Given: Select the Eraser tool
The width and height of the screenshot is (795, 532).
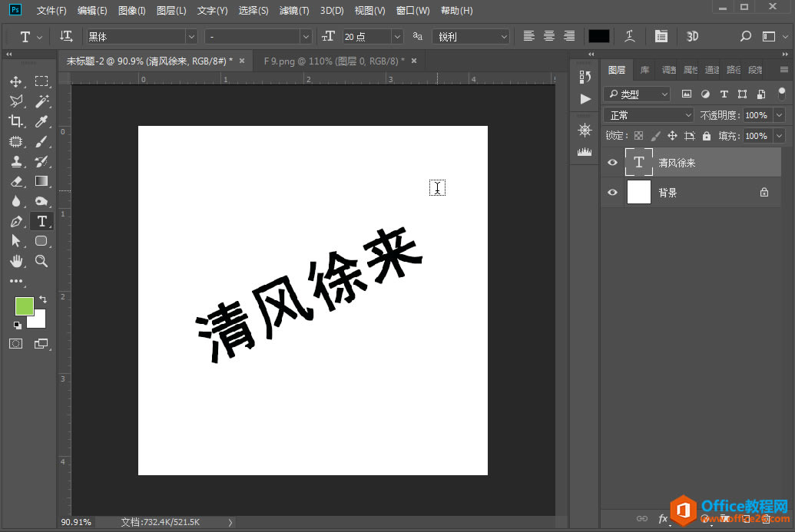Looking at the screenshot, I should [15, 181].
